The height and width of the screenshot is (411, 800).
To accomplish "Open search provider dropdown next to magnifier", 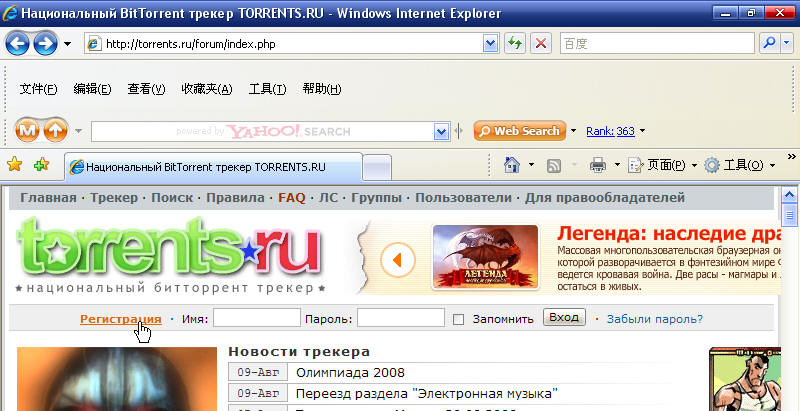I will 786,44.
